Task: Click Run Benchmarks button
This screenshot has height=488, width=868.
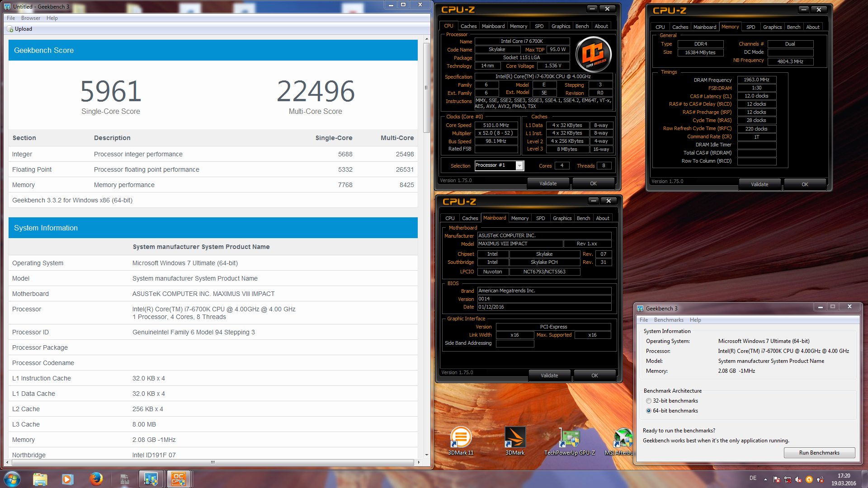Action: click(819, 453)
